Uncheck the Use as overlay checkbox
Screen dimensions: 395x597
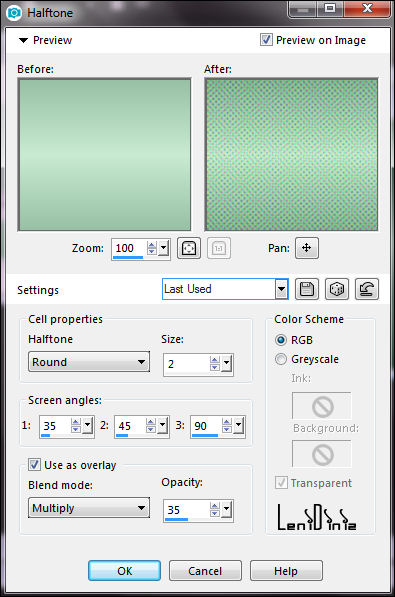(34, 465)
